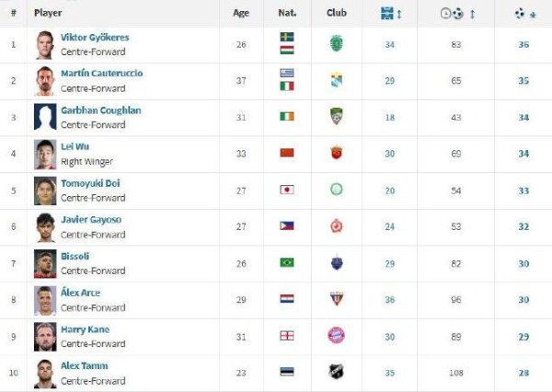Image resolution: width=552 pixels, height=392 pixels.
Task: Sort by the matches played header icon
Action: [389, 13]
